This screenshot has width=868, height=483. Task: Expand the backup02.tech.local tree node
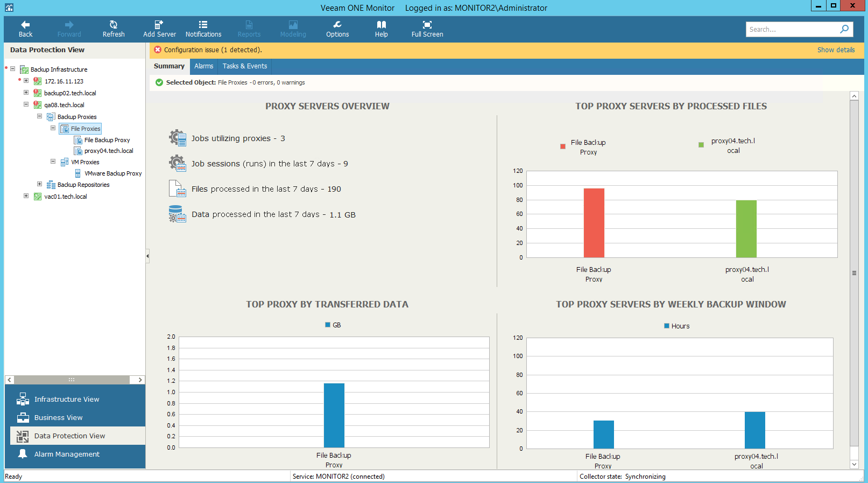[26, 93]
